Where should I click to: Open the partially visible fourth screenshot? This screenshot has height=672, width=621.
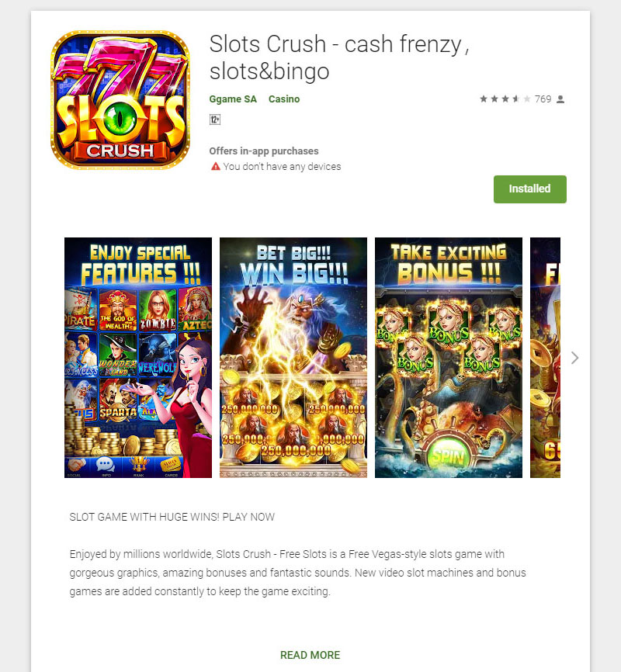545,358
